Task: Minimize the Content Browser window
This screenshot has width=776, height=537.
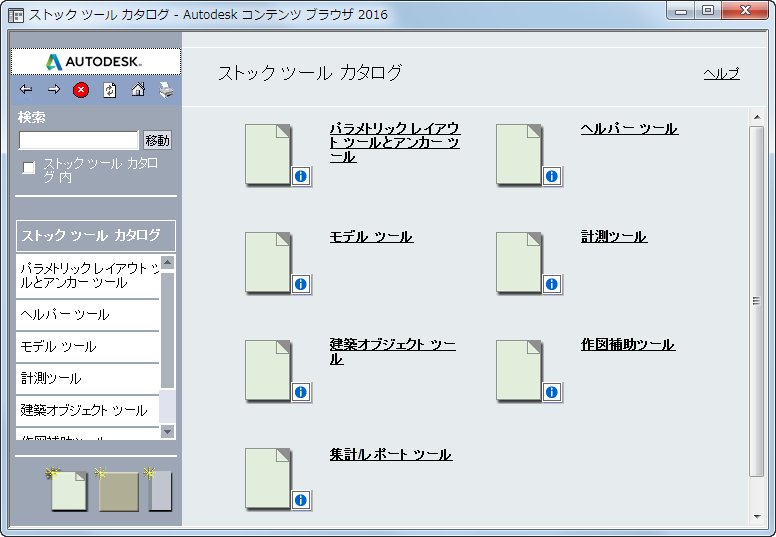Action: point(681,10)
